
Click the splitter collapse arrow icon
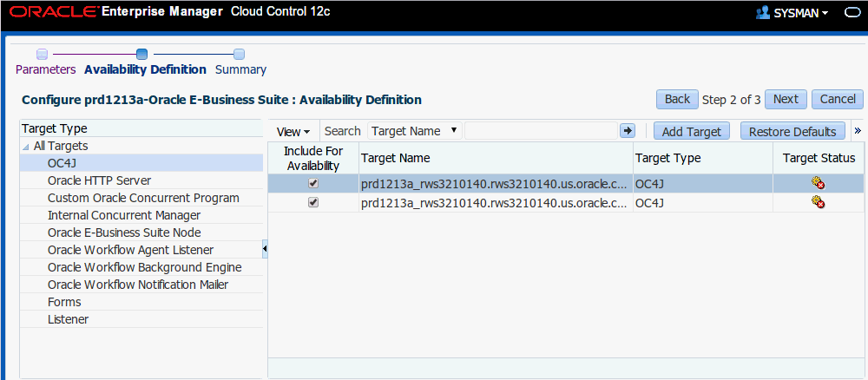click(x=265, y=249)
